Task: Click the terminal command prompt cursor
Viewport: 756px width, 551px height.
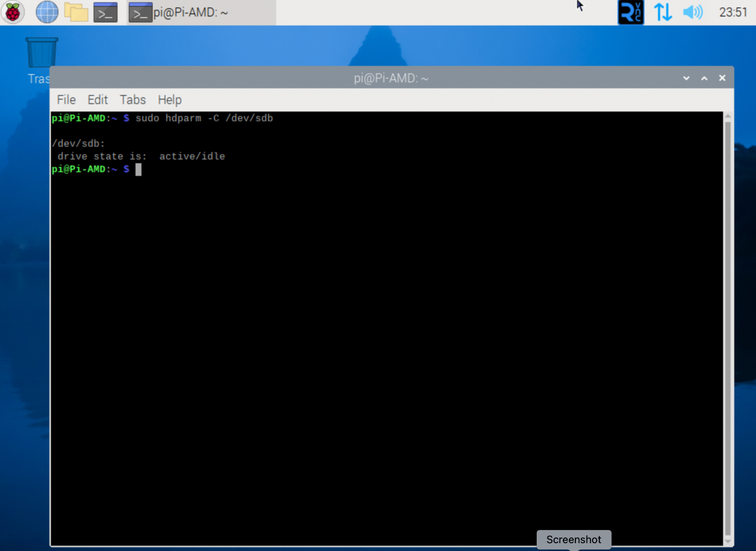Action: (x=139, y=169)
